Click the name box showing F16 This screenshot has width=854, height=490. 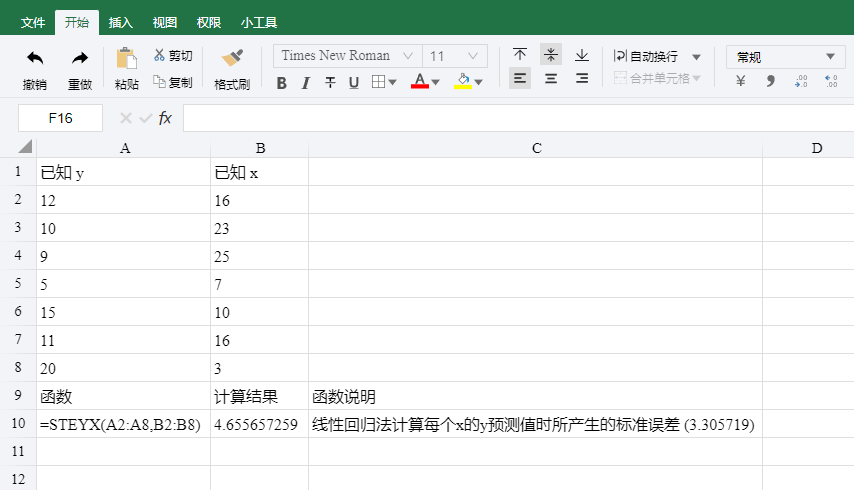coord(60,118)
